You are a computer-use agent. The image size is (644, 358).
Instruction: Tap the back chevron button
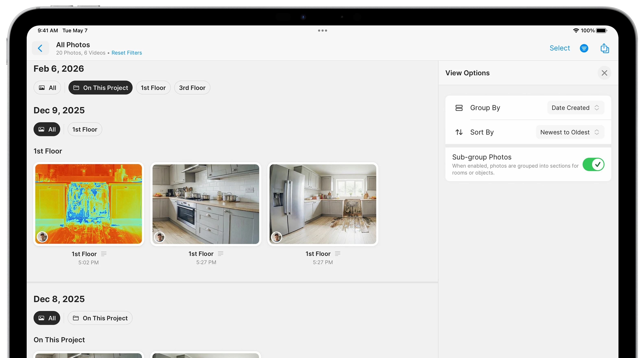(x=40, y=48)
